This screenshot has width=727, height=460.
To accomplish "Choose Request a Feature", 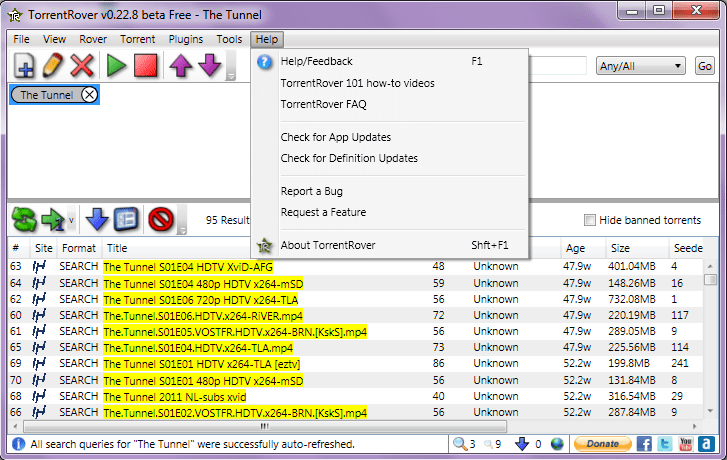I will coord(389,212).
